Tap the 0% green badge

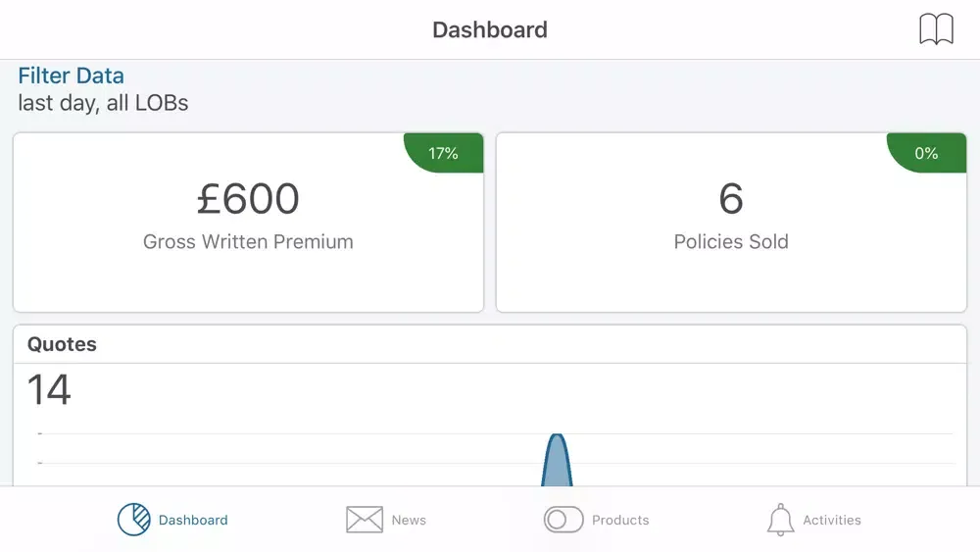[927, 153]
